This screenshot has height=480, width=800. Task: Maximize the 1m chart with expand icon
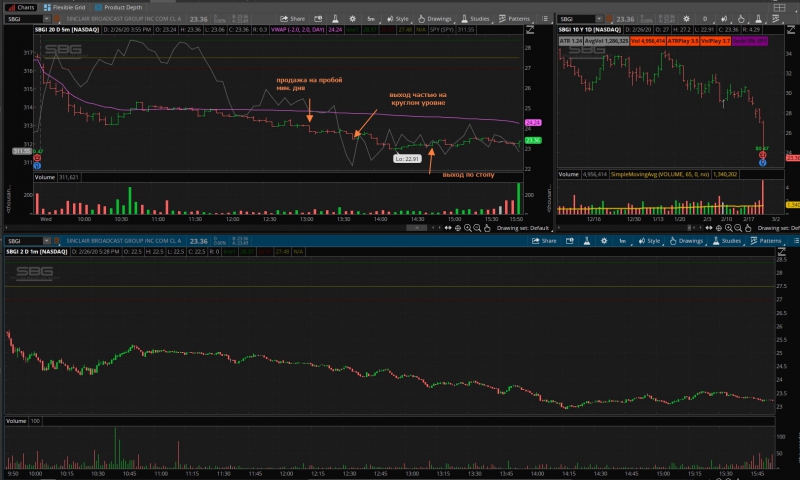pyautogui.click(x=781, y=252)
